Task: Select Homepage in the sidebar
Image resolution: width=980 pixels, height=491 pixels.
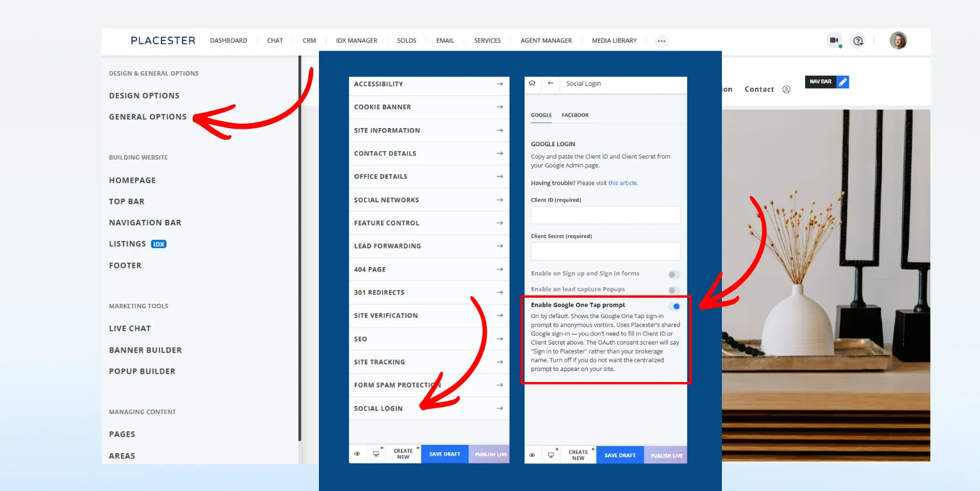Action: click(x=133, y=180)
